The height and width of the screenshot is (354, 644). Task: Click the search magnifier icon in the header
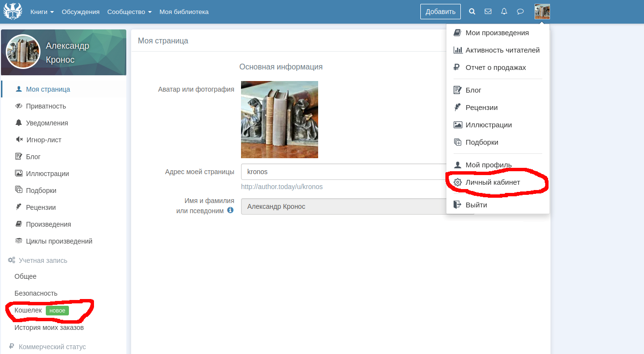coord(472,12)
